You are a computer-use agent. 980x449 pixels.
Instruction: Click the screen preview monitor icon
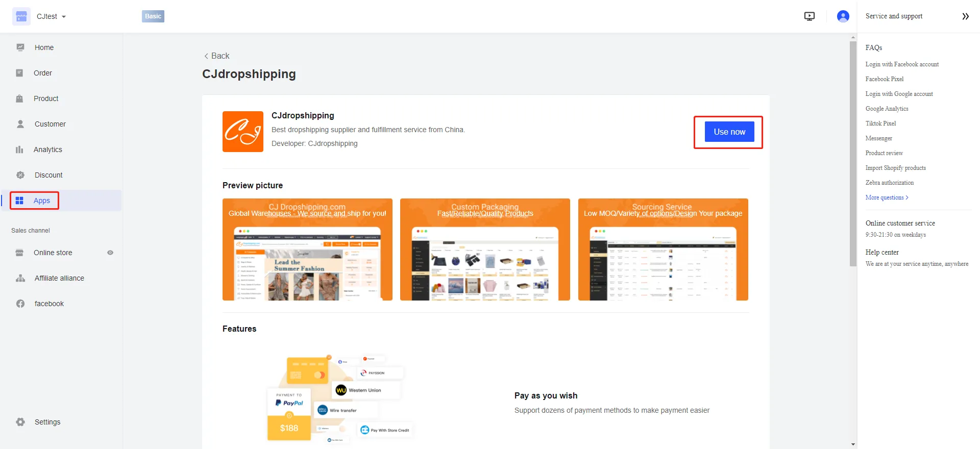coord(809,16)
